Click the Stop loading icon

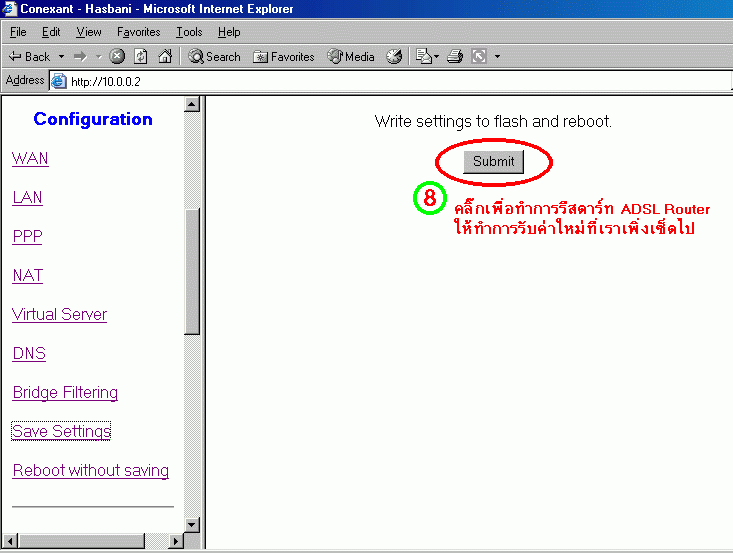117,57
